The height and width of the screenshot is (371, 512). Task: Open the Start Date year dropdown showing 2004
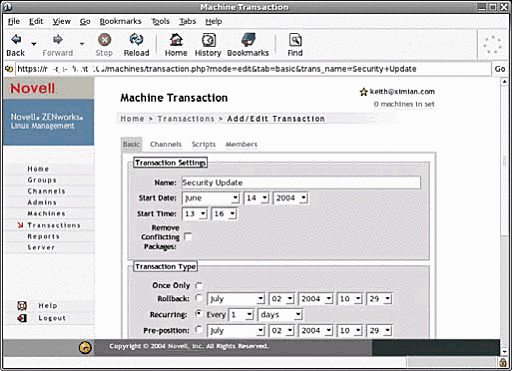click(x=290, y=198)
